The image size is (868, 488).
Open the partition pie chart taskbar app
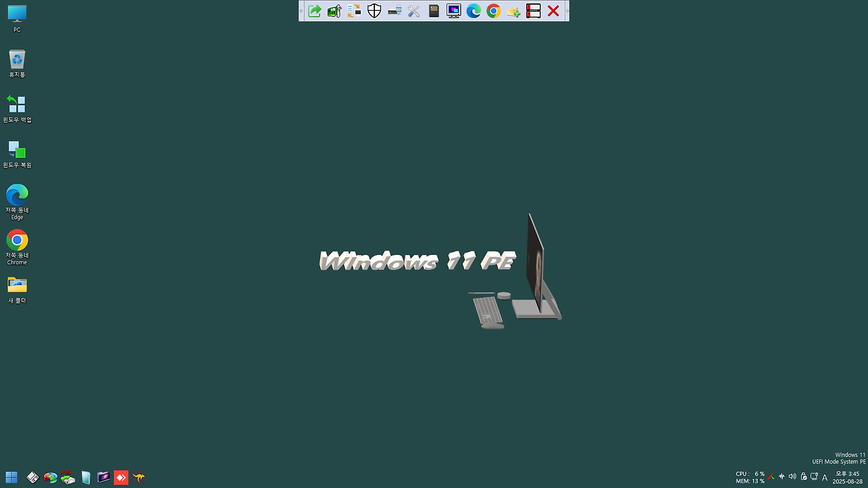pos(50,477)
